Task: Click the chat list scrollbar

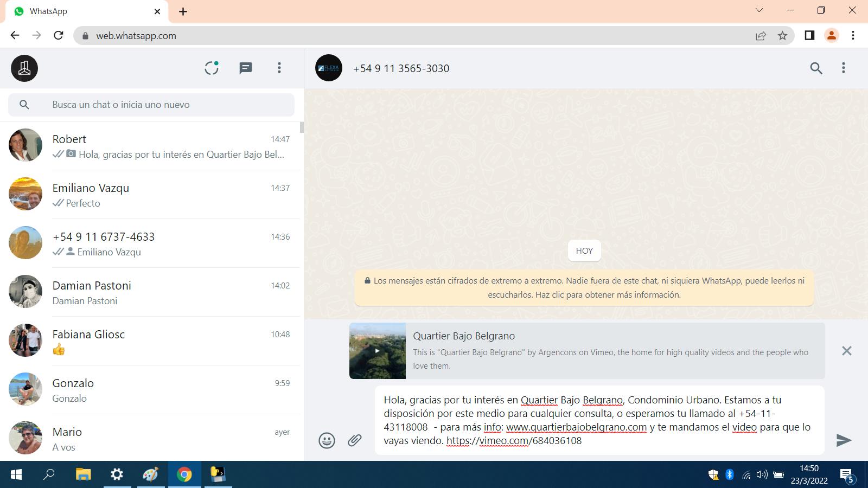Action: [x=302, y=127]
